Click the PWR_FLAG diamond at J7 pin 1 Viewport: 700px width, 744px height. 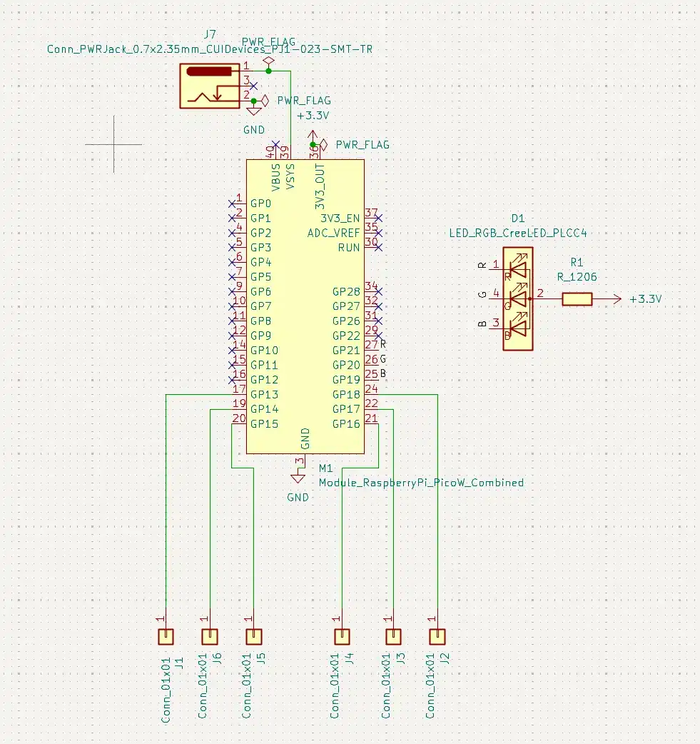click(269, 61)
